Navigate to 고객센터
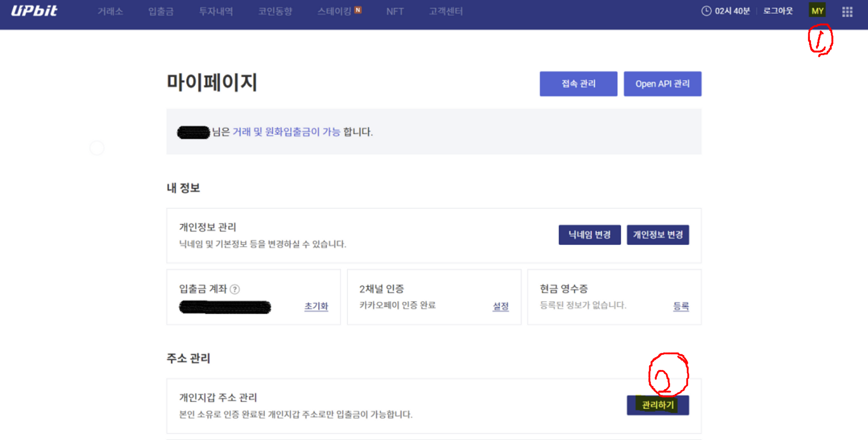The width and height of the screenshot is (868, 440). pos(446,11)
